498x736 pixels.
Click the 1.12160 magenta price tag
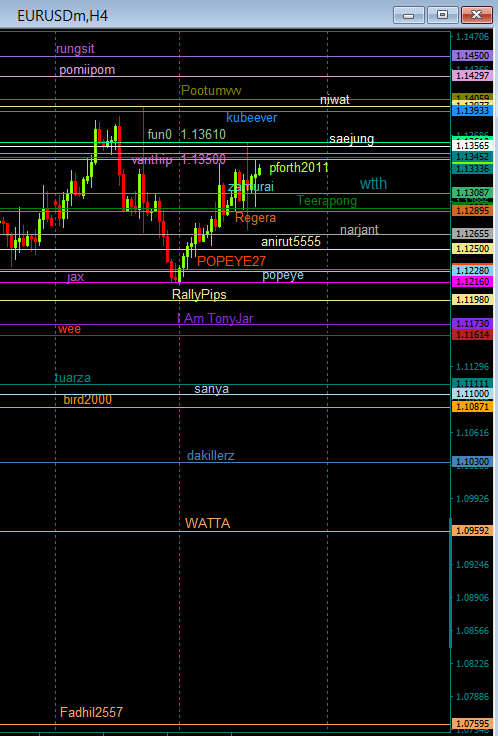pos(472,282)
